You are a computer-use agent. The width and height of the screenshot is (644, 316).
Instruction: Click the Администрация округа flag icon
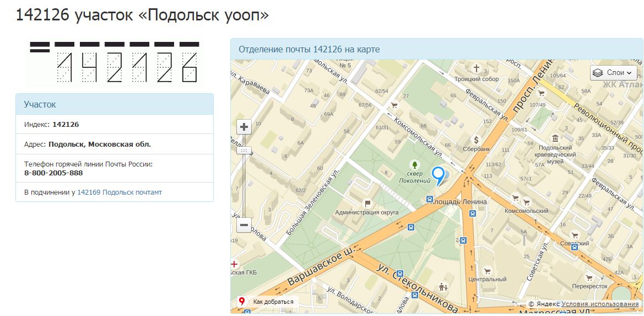367,202
